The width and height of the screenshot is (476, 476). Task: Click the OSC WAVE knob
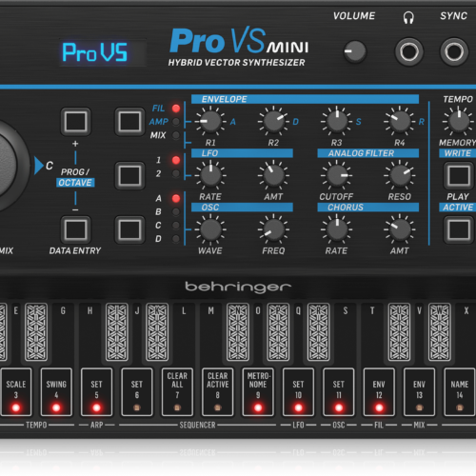pos(210,229)
